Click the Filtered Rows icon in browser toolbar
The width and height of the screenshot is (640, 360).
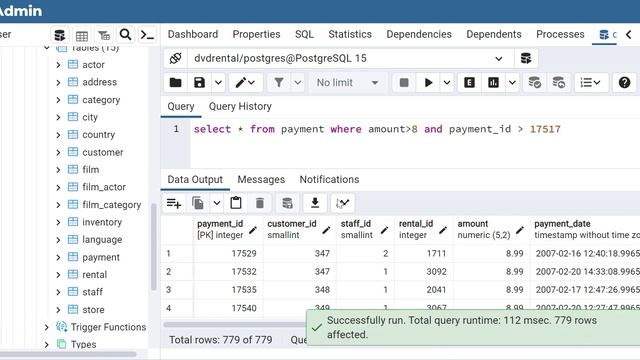[104, 36]
